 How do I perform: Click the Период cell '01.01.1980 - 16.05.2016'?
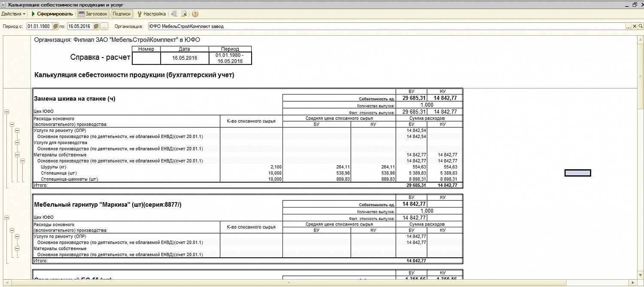[230, 58]
